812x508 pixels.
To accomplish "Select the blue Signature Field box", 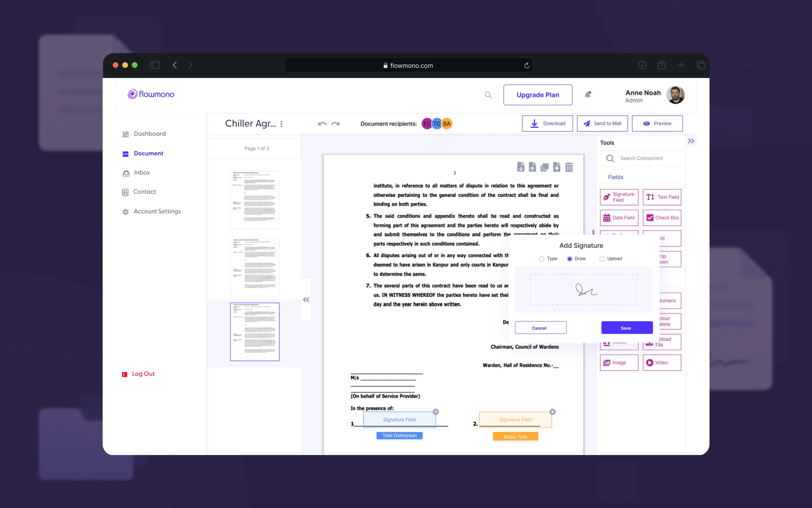I will tap(399, 420).
